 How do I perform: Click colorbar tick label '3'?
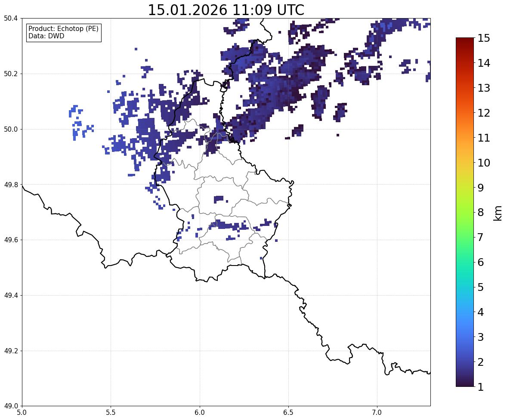click(481, 337)
